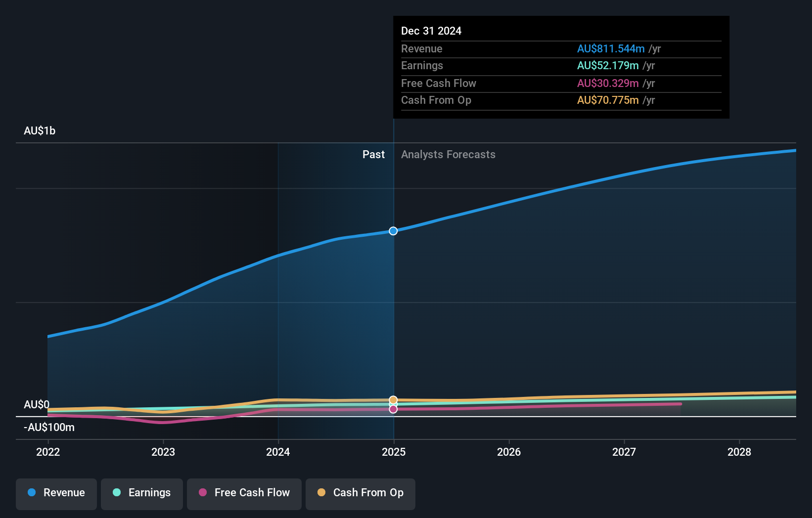Screen dimensions: 812x518
Task: Click the Cash From Op legend button
Action: (360, 494)
